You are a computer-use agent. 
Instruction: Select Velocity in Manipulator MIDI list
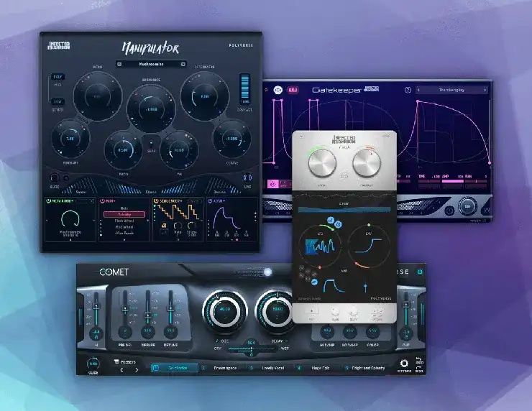tap(124, 214)
